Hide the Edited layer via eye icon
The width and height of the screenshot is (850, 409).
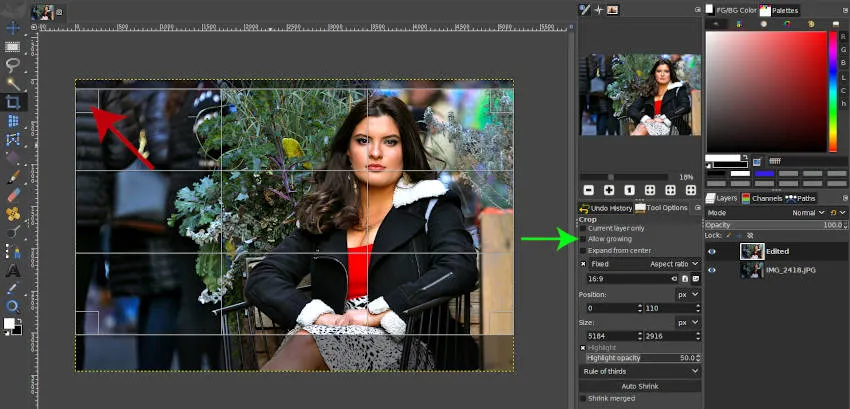pos(712,252)
